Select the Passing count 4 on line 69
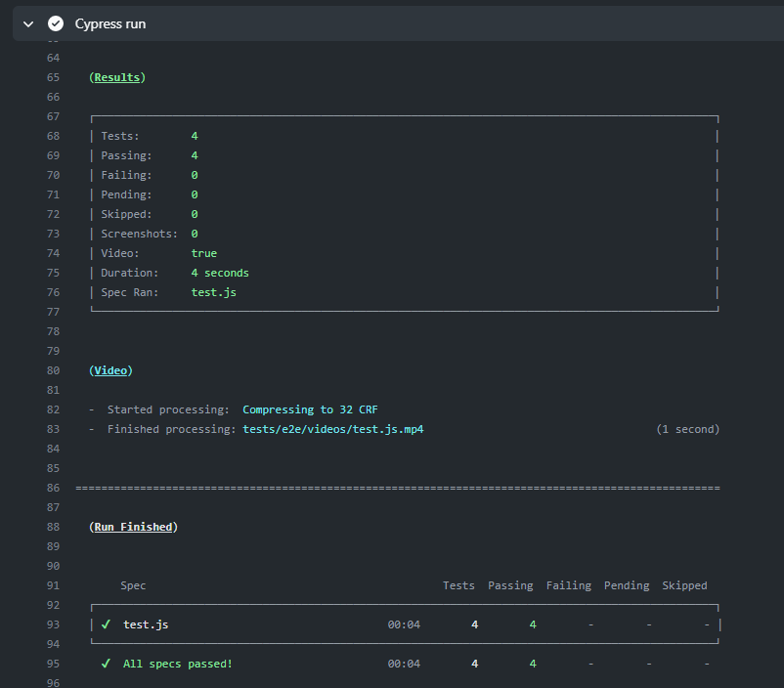 click(195, 155)
